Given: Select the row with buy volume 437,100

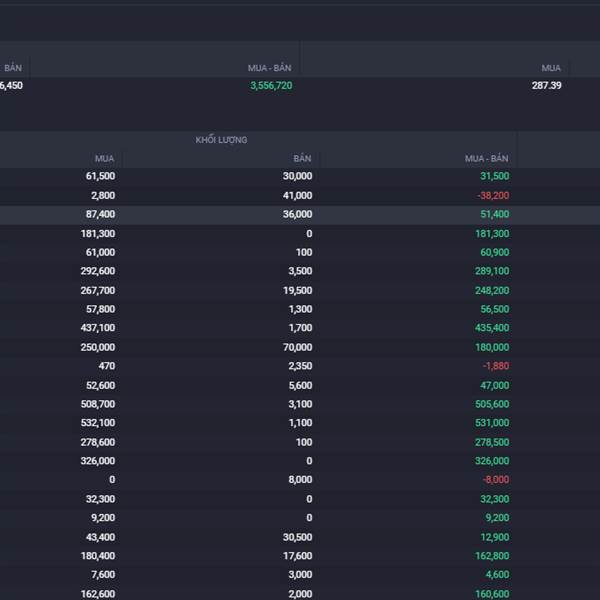Looking at the screenshot, I should tap(300, 328).
